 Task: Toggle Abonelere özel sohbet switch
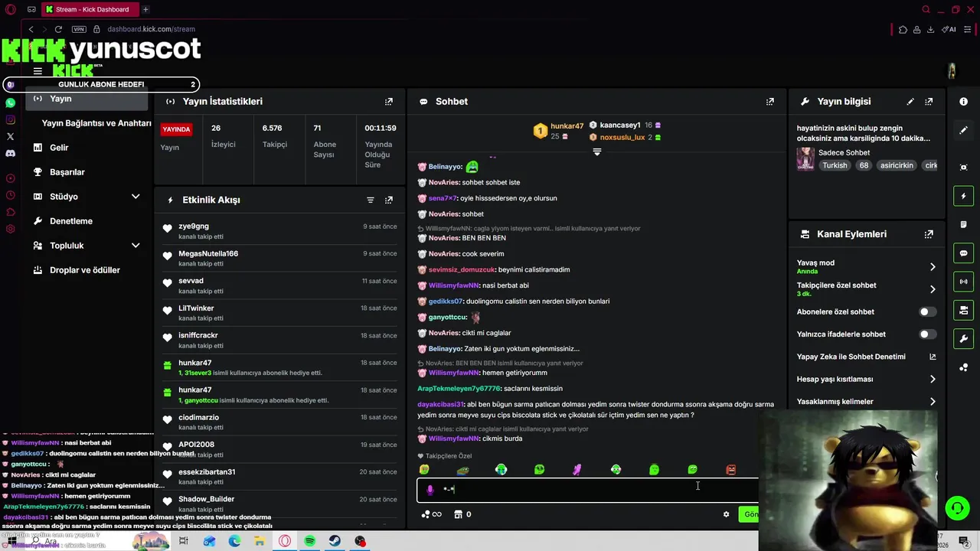pyautogui.click(x=927, y=311)
